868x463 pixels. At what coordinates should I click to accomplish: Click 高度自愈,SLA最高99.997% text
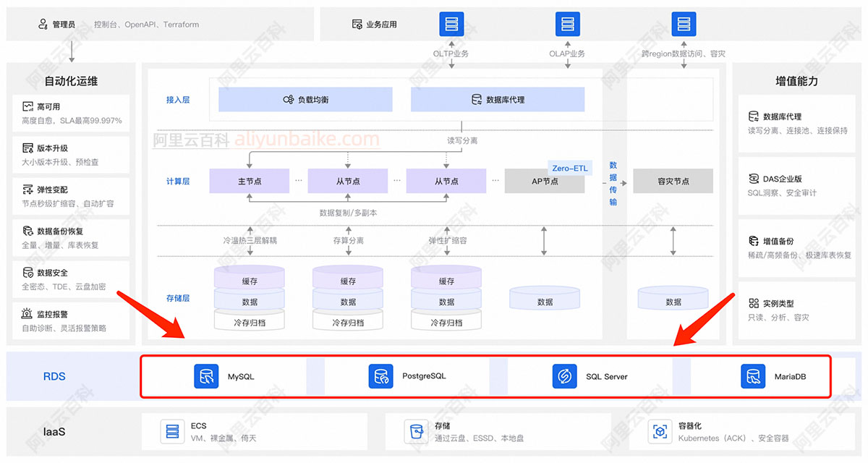pyautogui.click(x=72, y=120)
